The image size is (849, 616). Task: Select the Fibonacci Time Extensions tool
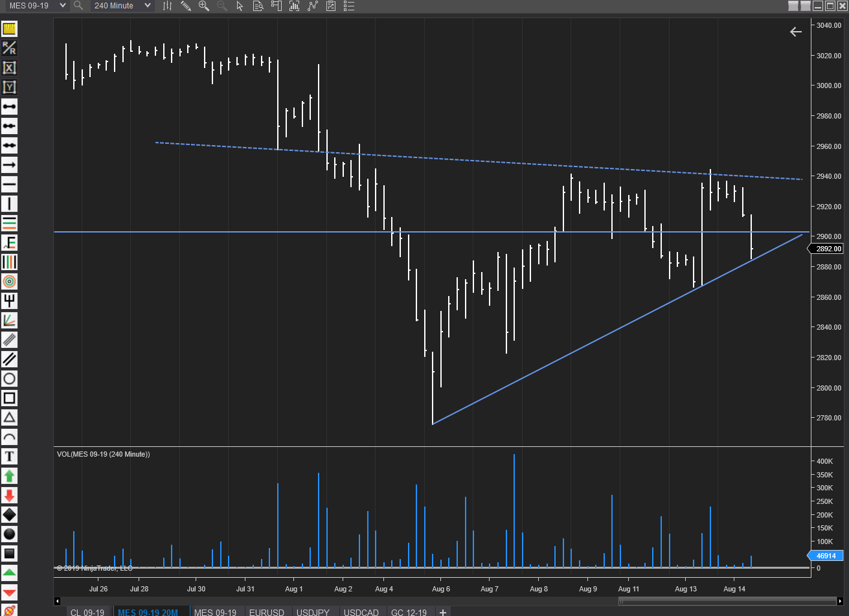pyautogui.click(x=9, y=262)
